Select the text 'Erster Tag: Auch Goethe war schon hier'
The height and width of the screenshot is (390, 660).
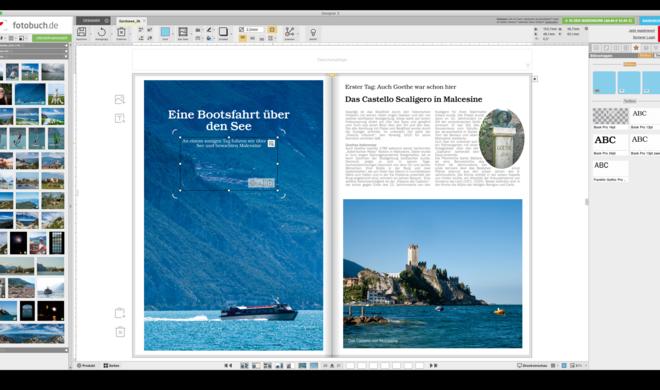coord(400,87)
